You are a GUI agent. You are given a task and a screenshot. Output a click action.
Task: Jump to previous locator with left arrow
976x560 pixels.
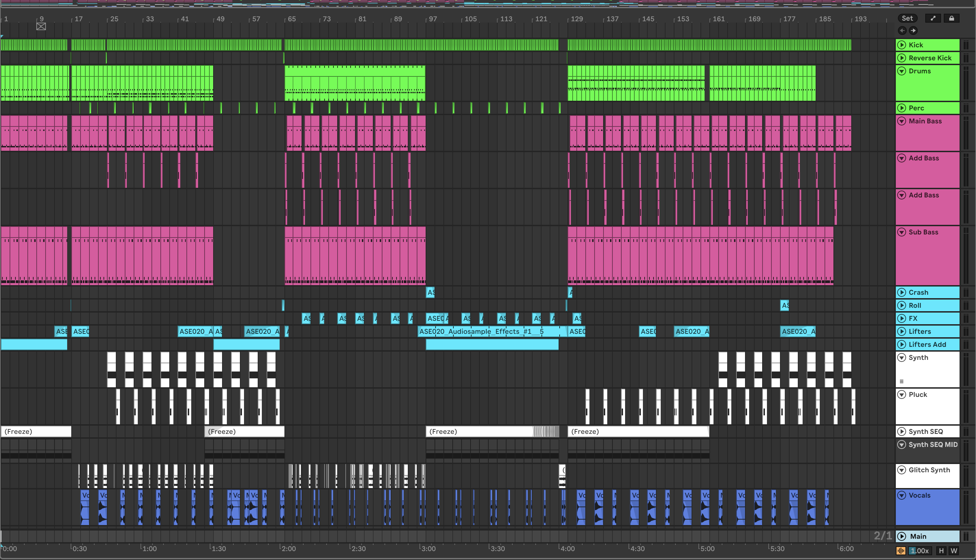[902, 31]
